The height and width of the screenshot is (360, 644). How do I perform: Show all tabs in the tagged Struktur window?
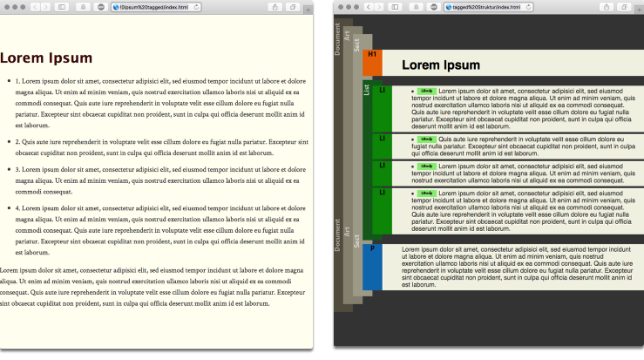click(624, 7)
